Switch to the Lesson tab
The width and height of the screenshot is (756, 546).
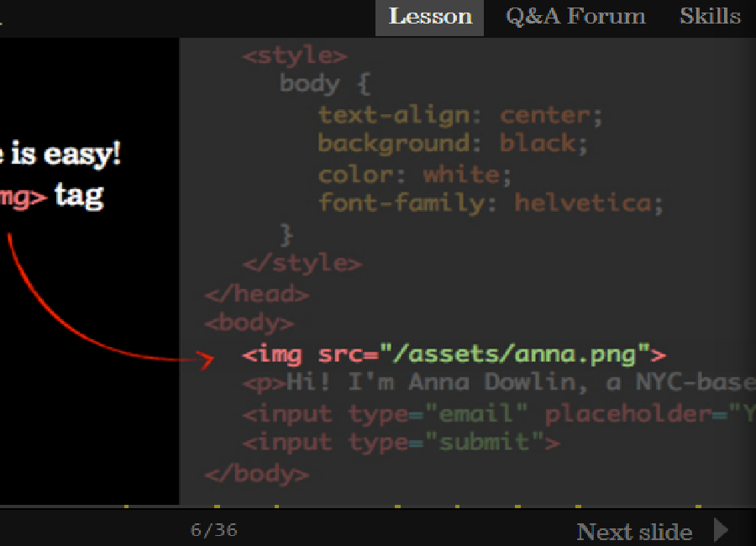coord(430,17)
